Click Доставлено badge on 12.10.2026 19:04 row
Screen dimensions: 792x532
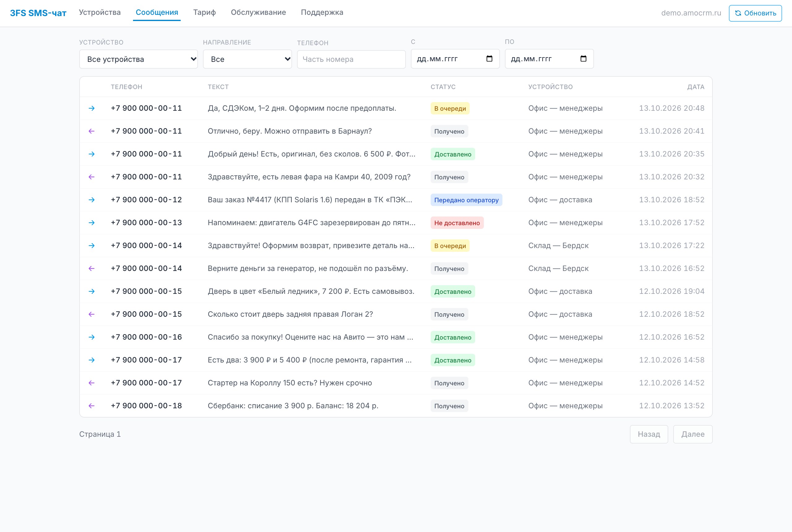point(453,291)
